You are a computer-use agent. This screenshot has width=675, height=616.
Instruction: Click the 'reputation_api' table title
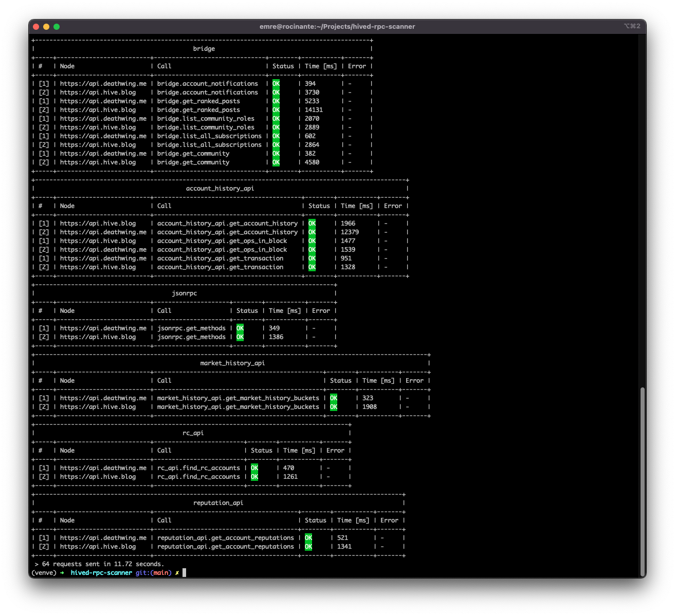[218, 503]
